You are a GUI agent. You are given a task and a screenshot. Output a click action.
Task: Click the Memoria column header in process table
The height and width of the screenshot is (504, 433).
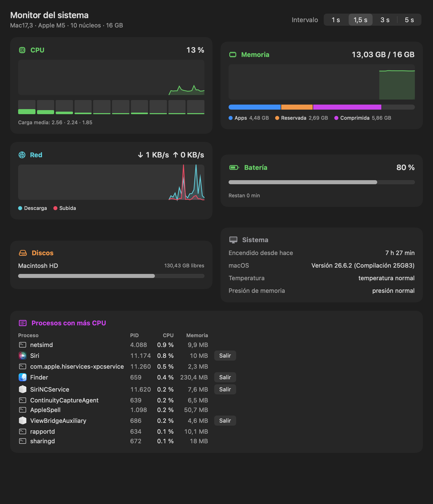197,335
